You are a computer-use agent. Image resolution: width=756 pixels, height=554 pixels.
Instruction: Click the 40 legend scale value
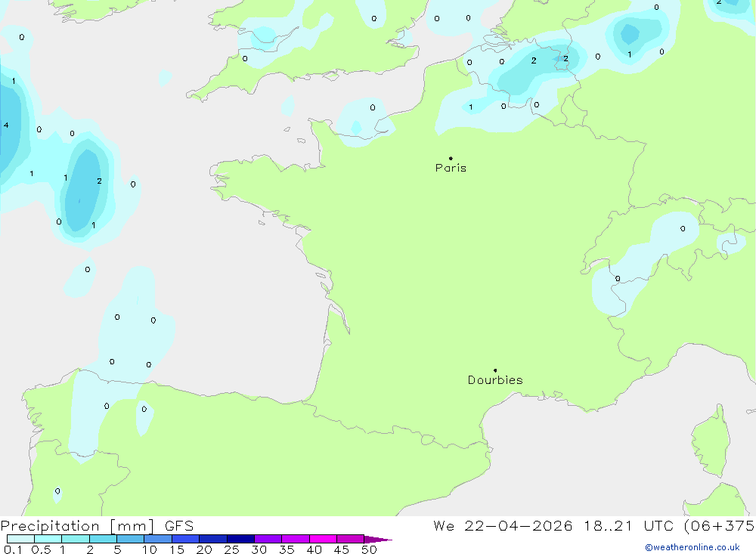[314, 549]
